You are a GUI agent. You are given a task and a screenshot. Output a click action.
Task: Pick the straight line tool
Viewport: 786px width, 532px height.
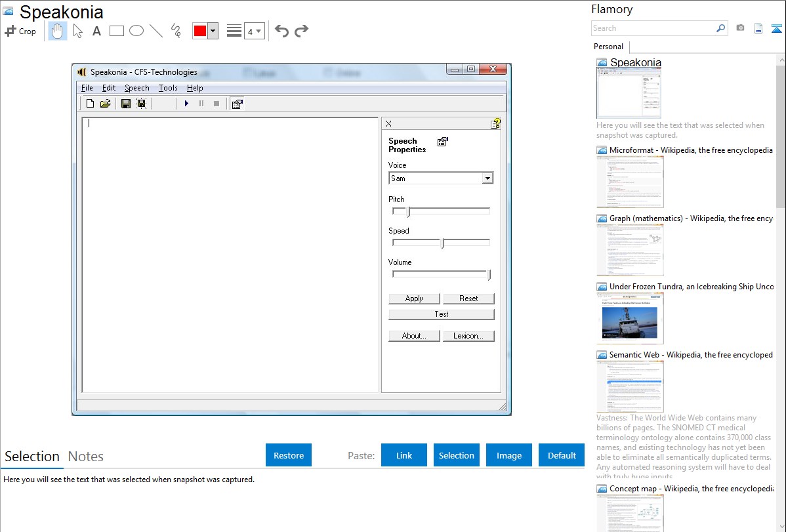156,31
